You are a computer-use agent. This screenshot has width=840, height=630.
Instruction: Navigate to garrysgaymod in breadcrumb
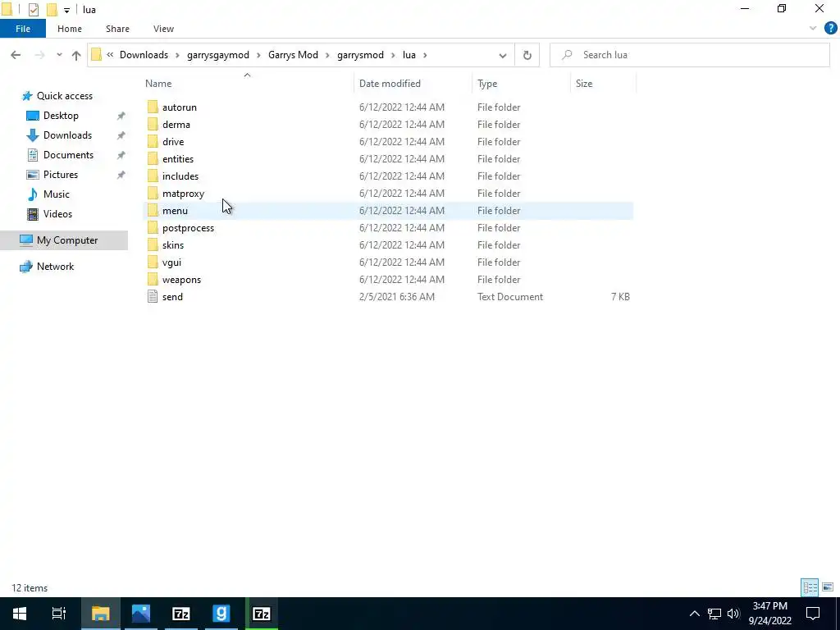coord(218,55)
